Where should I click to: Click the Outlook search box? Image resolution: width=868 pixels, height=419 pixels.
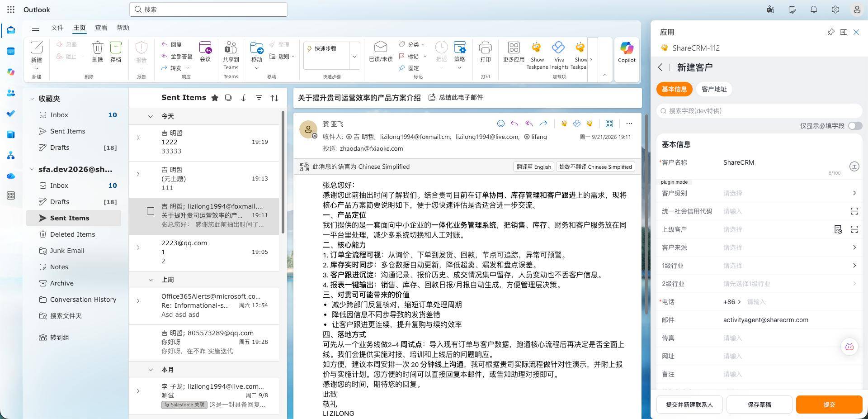pos(208,10)
